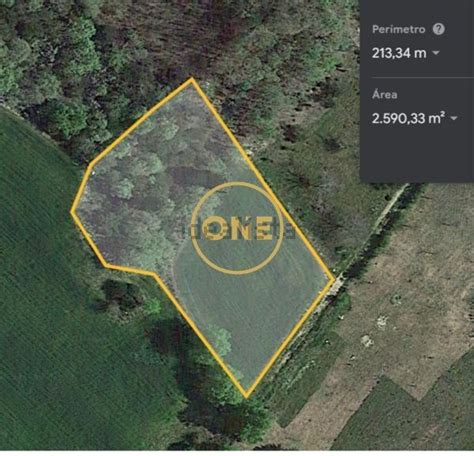Click the Perimetro label text
Image resolution: width=474 pixels, height=456 pixels.
[x=398, y=29]
